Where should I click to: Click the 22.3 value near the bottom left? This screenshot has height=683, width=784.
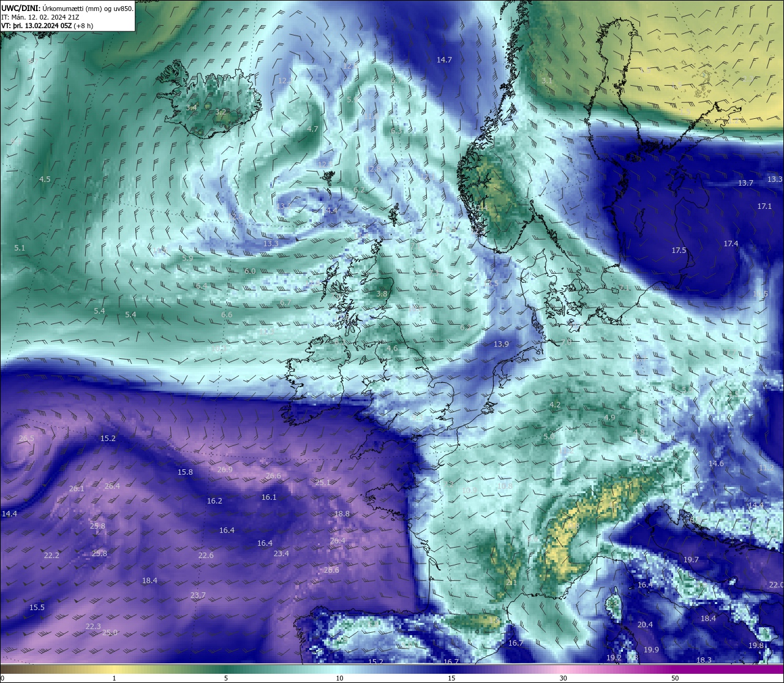[x=93, y=627]
